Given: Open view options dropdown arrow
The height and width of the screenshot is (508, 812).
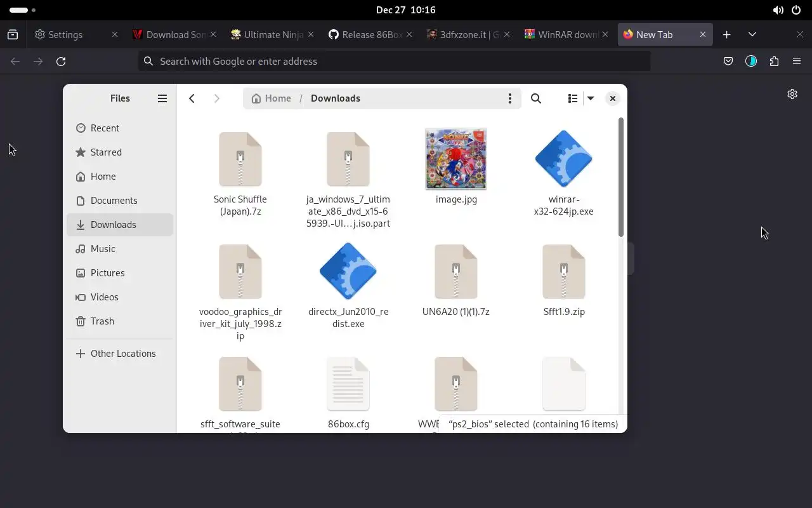Looking at the screenshot, I should (591, 98).
